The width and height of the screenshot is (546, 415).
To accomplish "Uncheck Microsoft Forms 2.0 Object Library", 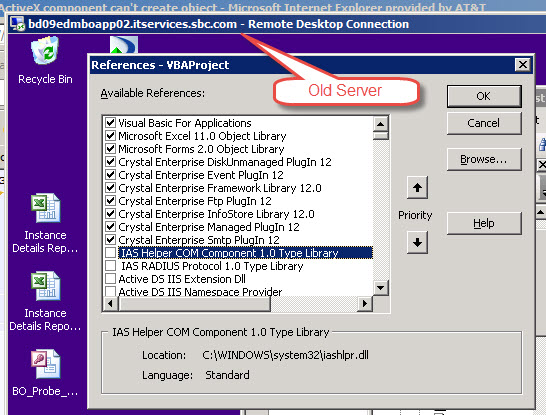I will click(110, 149).
